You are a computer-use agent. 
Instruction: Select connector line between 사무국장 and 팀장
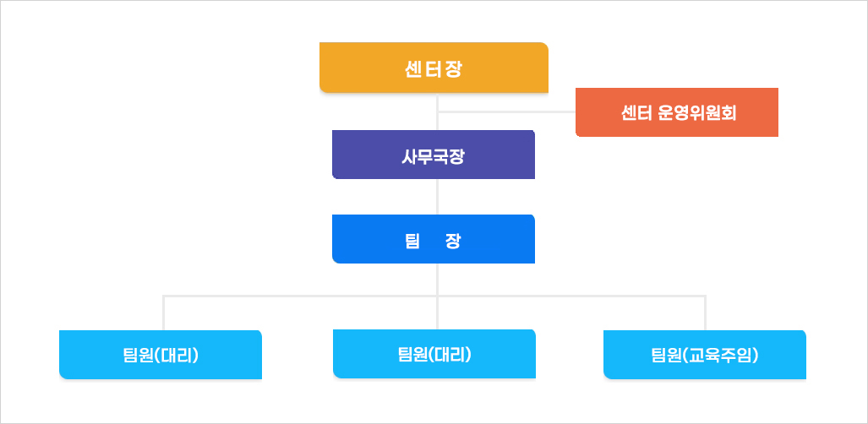coord(437,197)
